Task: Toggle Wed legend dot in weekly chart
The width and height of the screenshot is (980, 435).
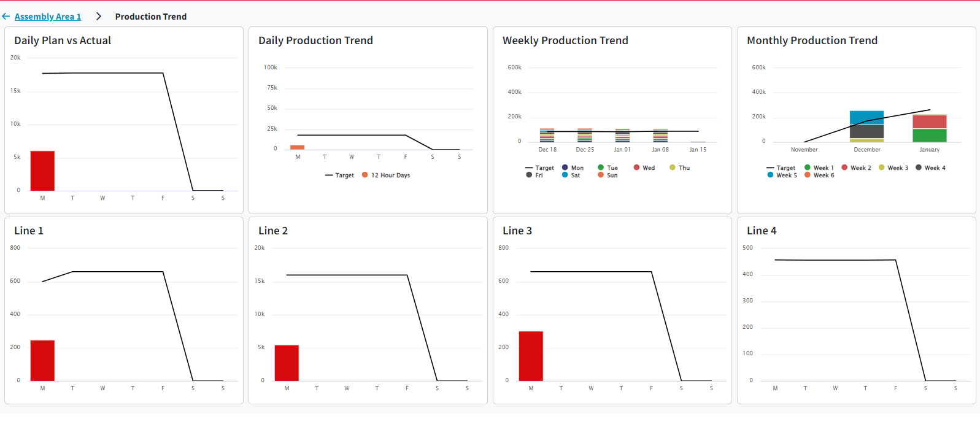Action: (x=637, y=167)
